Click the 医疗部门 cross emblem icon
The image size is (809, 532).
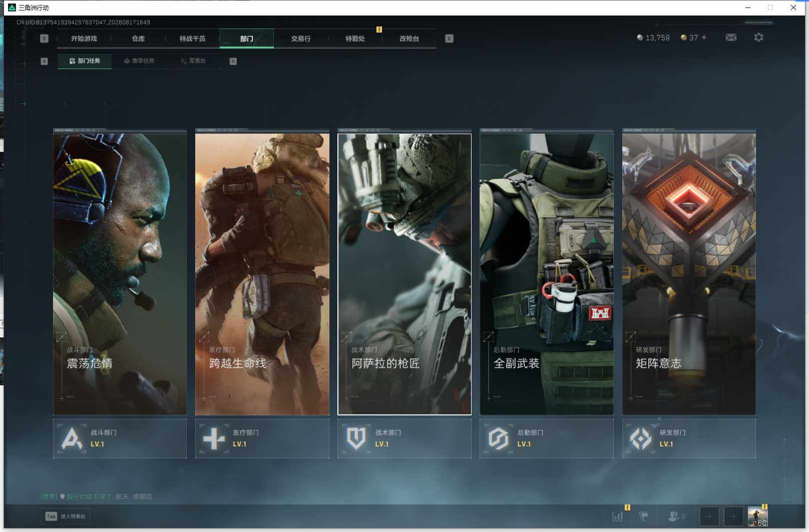214,438
